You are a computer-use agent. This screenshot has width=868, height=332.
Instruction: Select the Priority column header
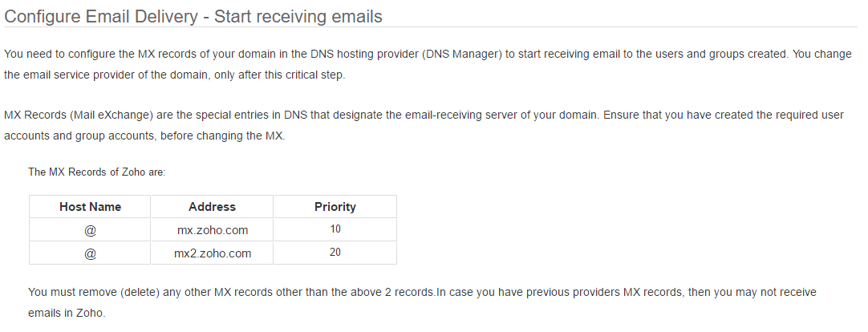(x=335, y=206)
